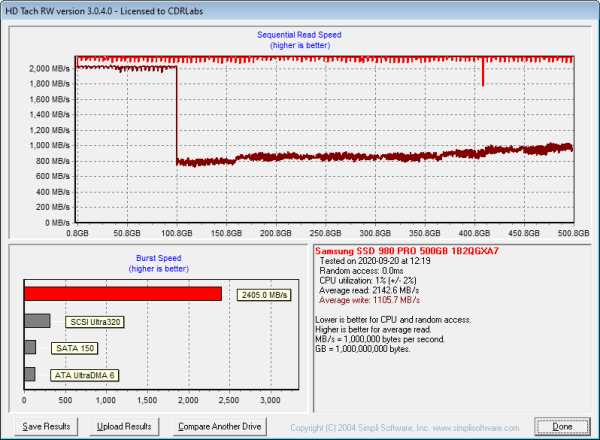Click the gray SATA 150 bar
Image resolution: width=600 pixels, height=440 pixels.
pyautogui.click(x=30, y=347)
